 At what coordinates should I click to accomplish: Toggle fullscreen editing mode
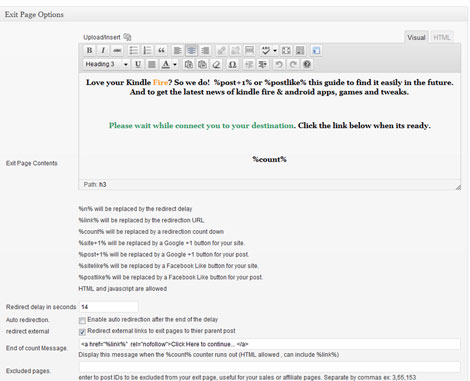pyautogui.click(x=286, y=50)
